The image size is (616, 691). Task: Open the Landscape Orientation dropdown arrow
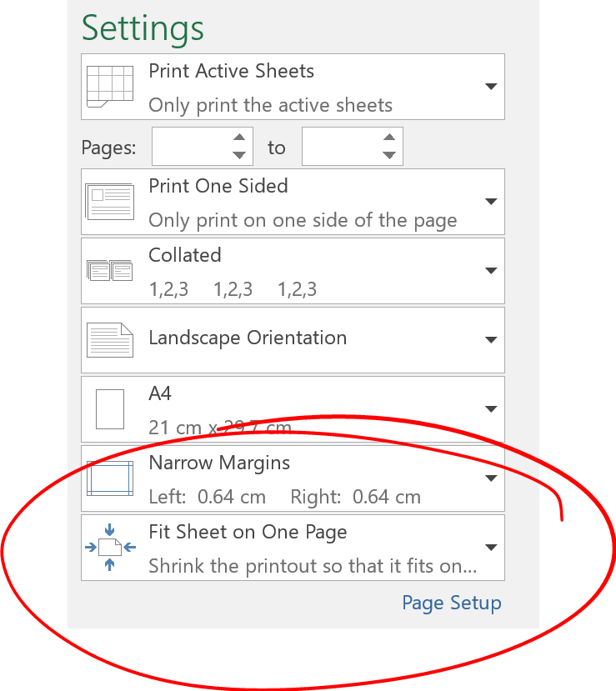coord(491,340)
